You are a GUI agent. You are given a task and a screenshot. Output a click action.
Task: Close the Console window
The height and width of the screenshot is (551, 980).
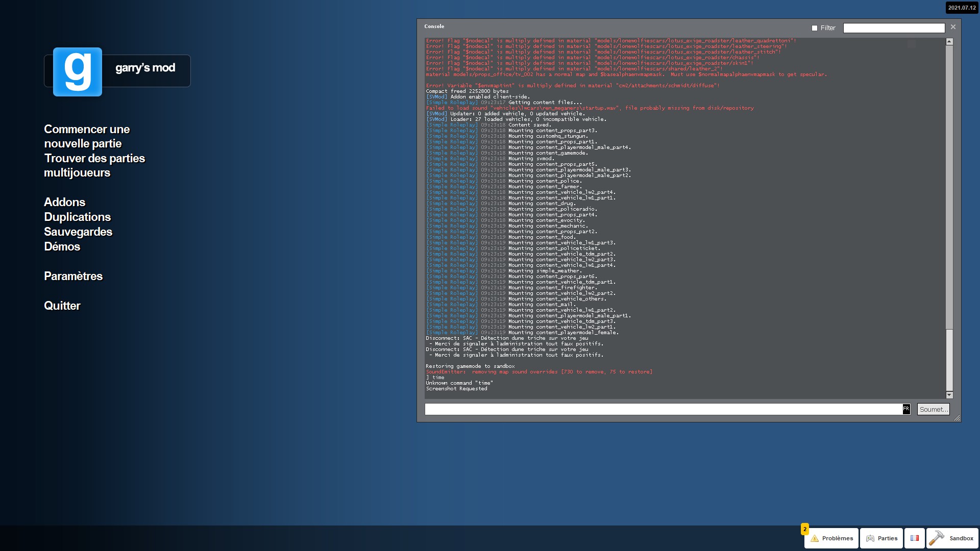tap(953, 27)
